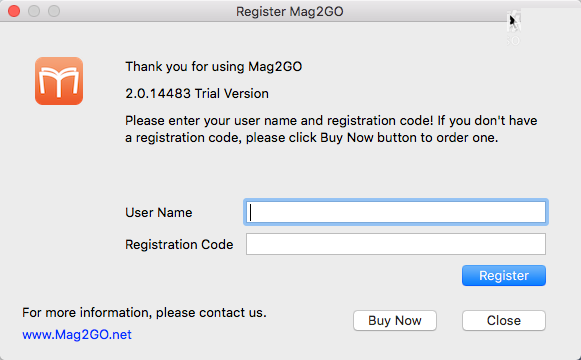Image resolution: width=581 pixels, height=360 pixels.
Task: Click the Please enter your user name sentence
Action: tap(331, 121)
